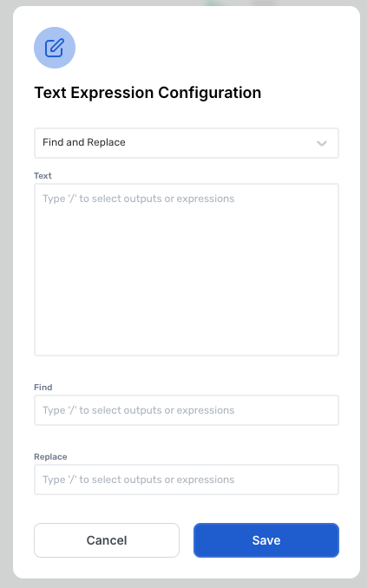Save the text expression configuration
This screenshot has width=367, height=588.
(x=266, y=540)
